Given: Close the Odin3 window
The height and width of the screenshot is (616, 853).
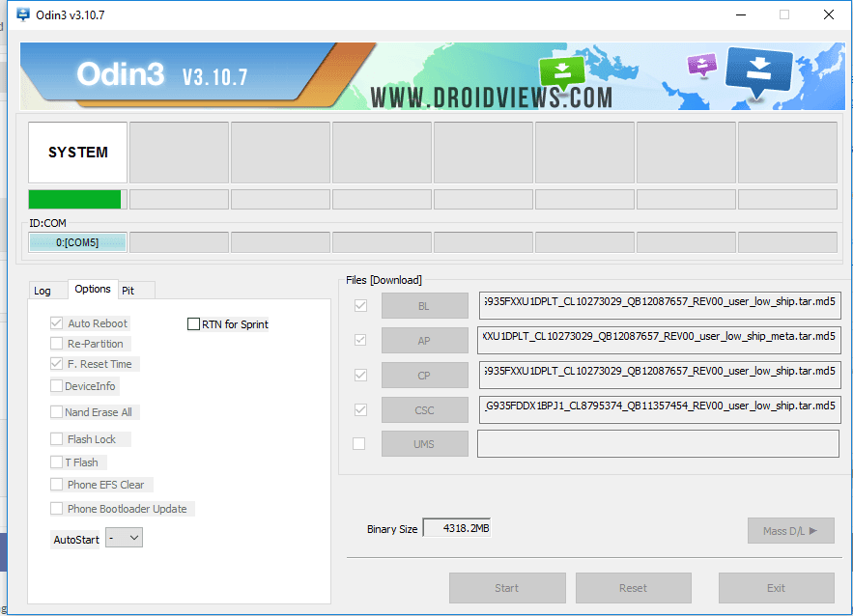Looking at the screenshot, I should tap(829, 14).
